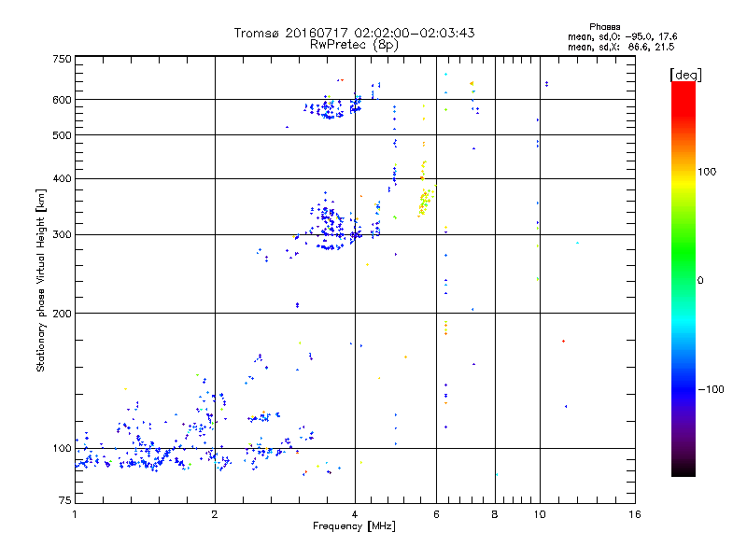
Task: Click the '300' y-axis tick label
Action: [62, 234]
